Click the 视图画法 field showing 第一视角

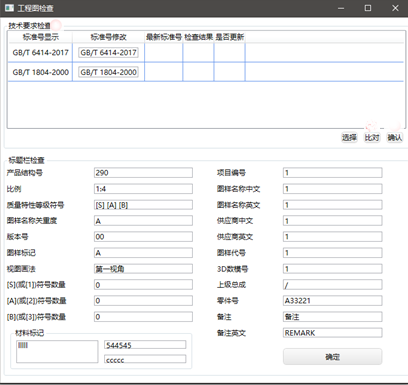click(143, 269)
